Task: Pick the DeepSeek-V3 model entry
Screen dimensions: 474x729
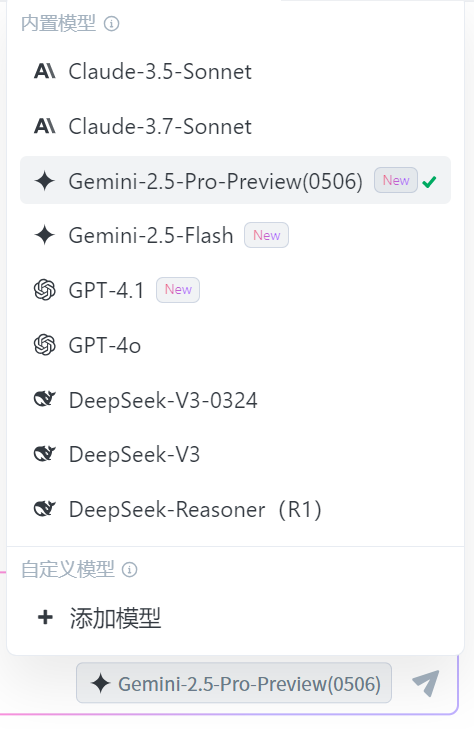Action: pyautogui.click(x=235, y=455)
